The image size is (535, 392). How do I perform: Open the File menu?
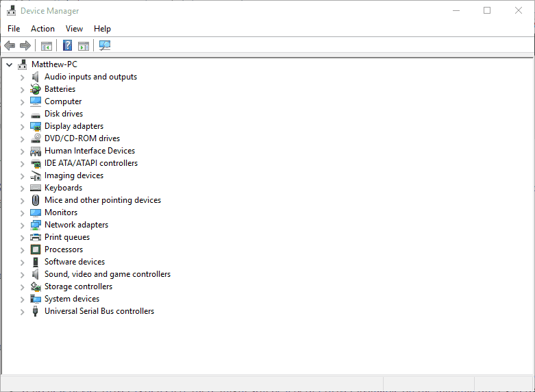point(14,29)
